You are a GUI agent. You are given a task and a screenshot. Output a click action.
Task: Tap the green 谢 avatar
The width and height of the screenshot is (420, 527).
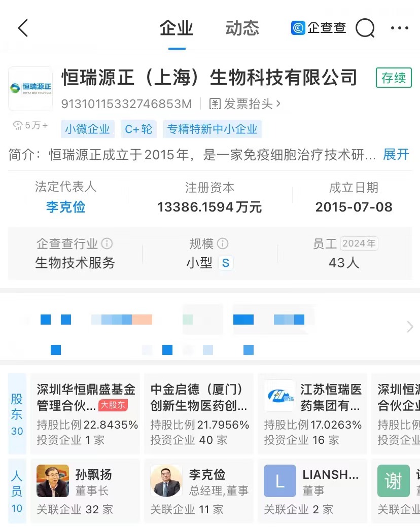[394, 481]
